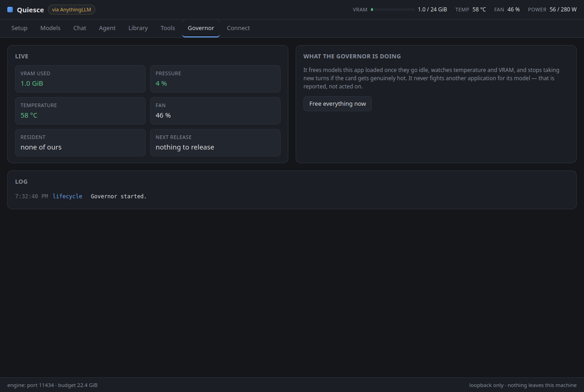Screen dimensions: 584x392
Task: Switch to the Models tab
Action: pyautogui.click(x=50, y=28)
